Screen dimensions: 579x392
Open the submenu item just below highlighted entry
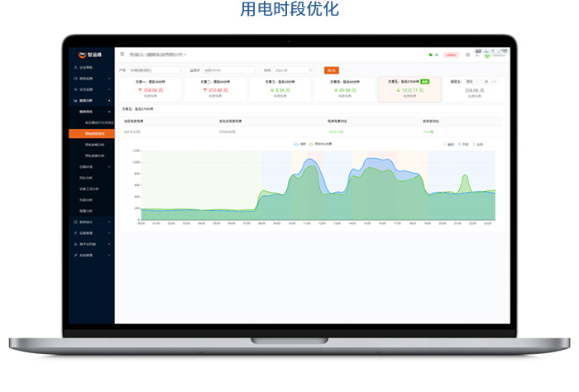click(x=92, y=145)
